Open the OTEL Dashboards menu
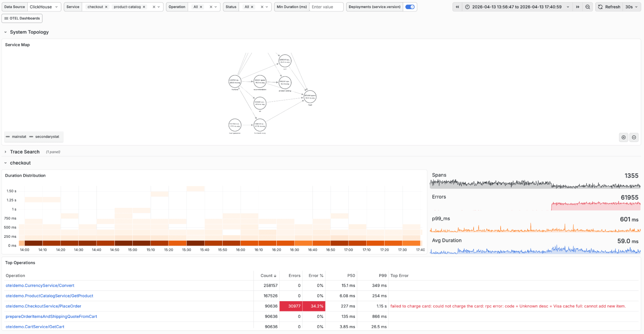 (x=22, y=18)
